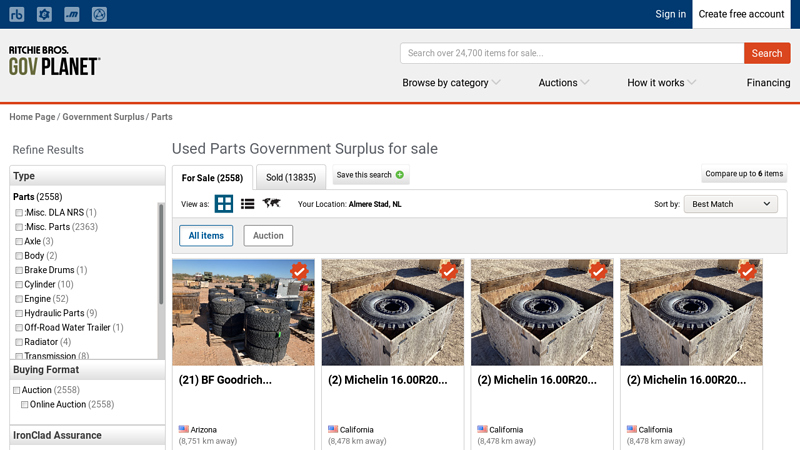Collapse the Buying Format section
Image resolution: width=800 pixels, height=450 pixels.
point(87,369)
